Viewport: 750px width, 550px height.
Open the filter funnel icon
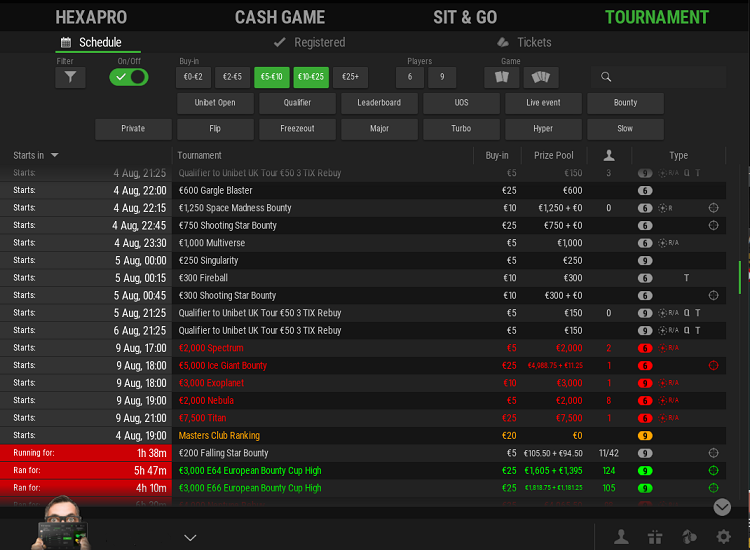70,77
